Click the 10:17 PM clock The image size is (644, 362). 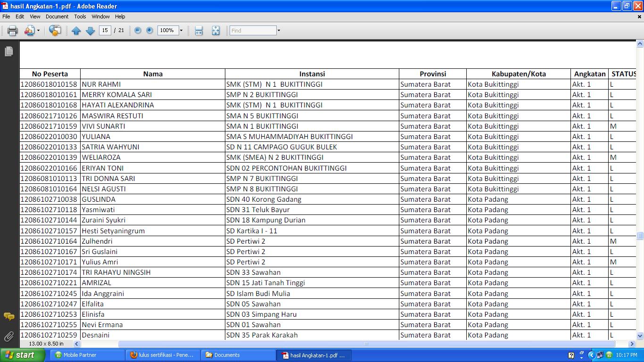pos(627,355)
